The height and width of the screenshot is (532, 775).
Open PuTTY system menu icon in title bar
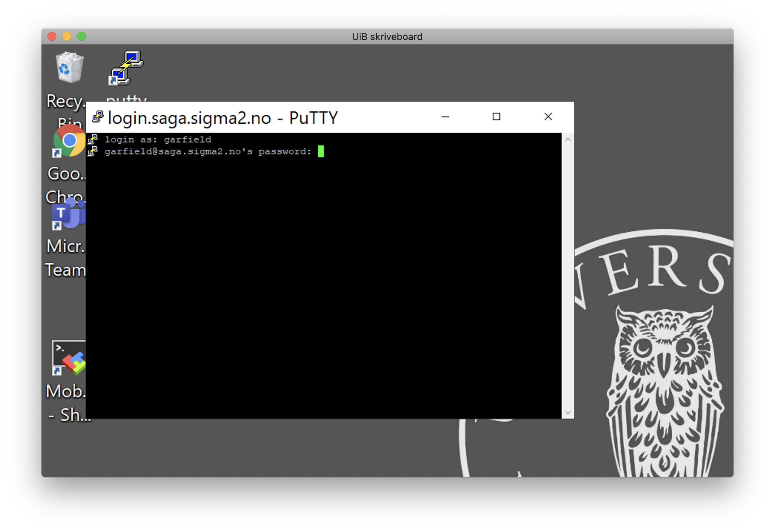[x=98, y=117]
